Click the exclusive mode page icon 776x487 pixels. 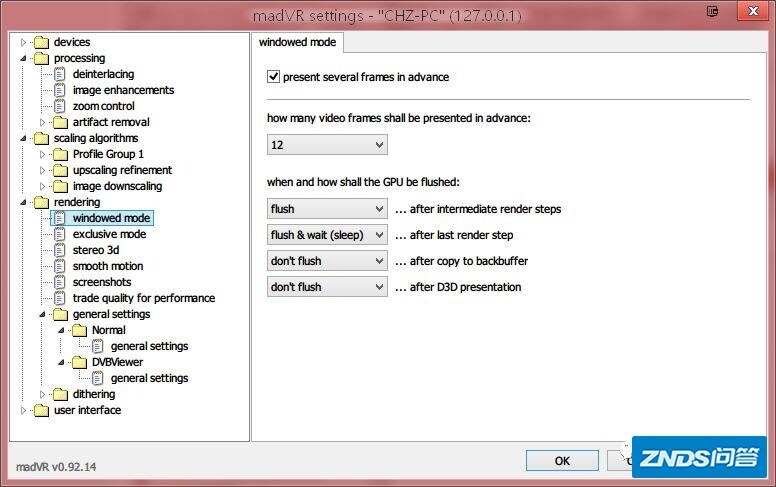tap(59, 234)
